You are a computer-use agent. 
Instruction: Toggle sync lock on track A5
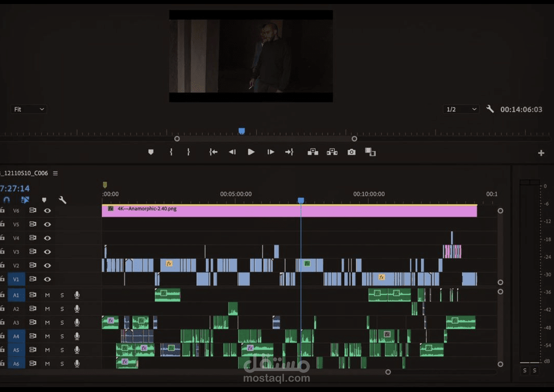[x=33, y=350]
